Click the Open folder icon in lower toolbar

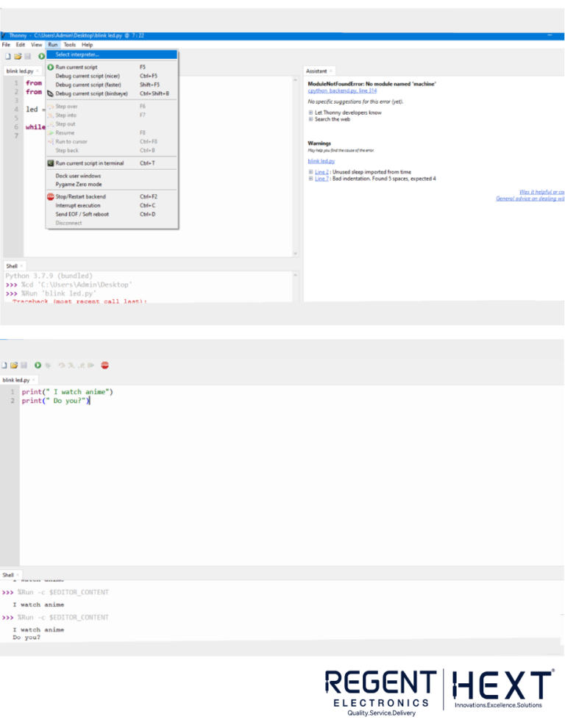click(x=15, y=365)
